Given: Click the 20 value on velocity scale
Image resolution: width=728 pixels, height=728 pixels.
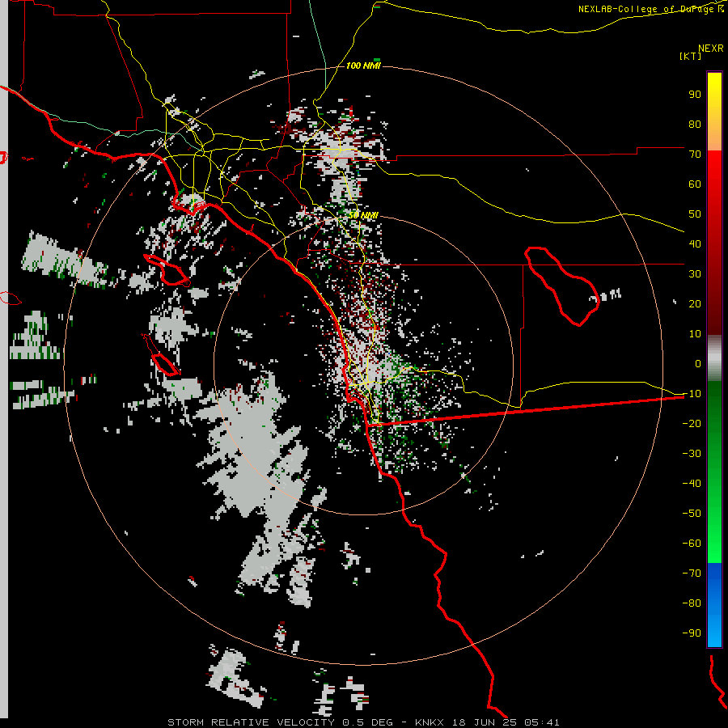Looking at the screenshot, I should click(695, 303).
